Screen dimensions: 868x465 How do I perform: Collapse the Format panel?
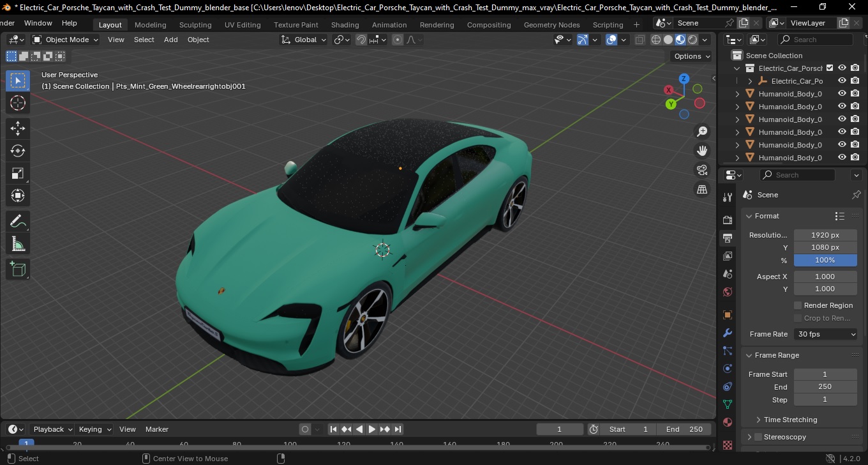pos(749,216)
